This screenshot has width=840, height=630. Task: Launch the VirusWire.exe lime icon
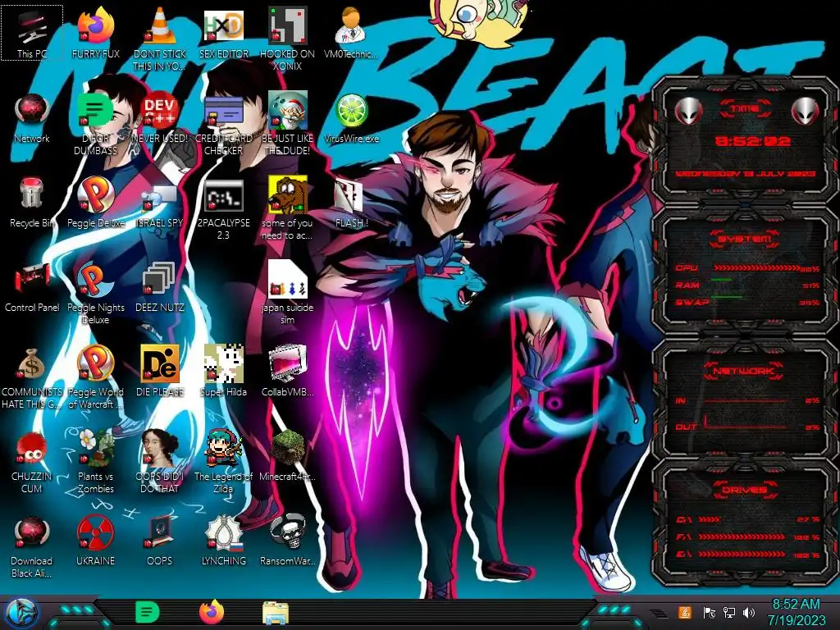click(351, 118)
